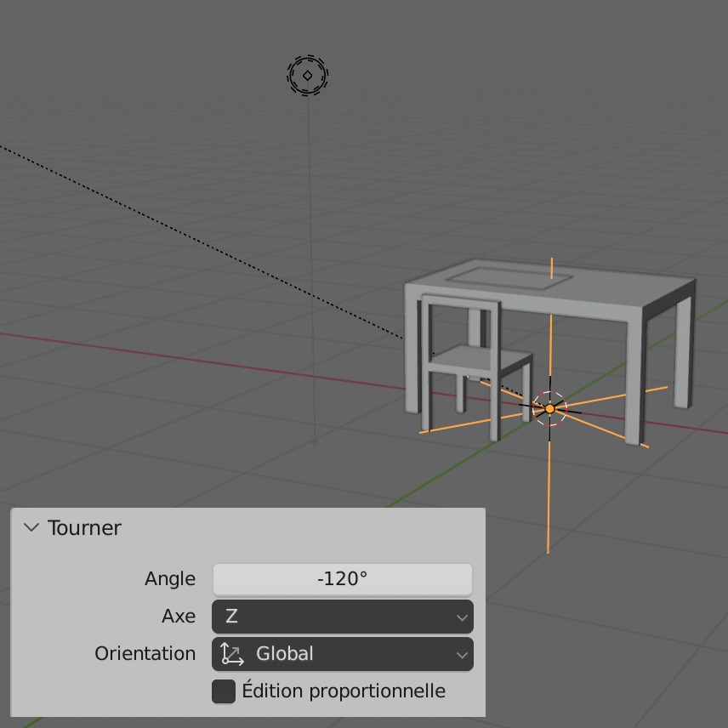This screenshot has height=728, width=728.
Task: Click the inset rectangle on the tabletop
Action: point(502,277)
